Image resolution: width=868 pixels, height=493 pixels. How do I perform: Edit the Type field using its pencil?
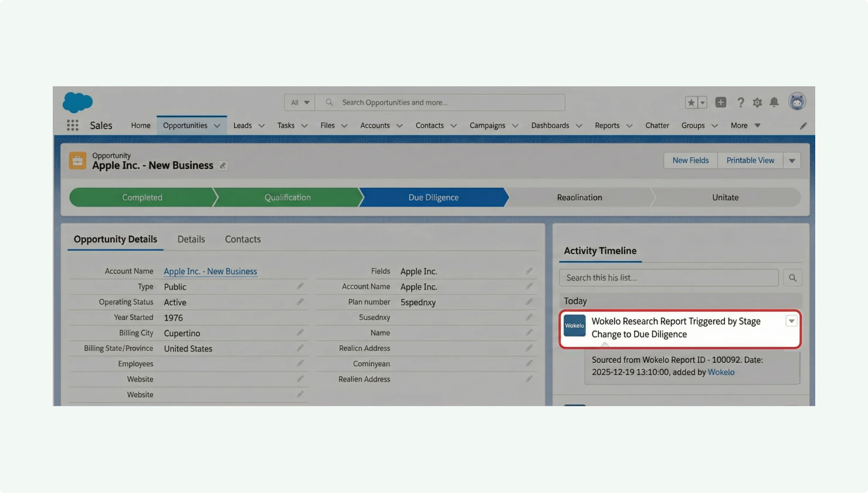pyautogui.click(x=300, y=286)
